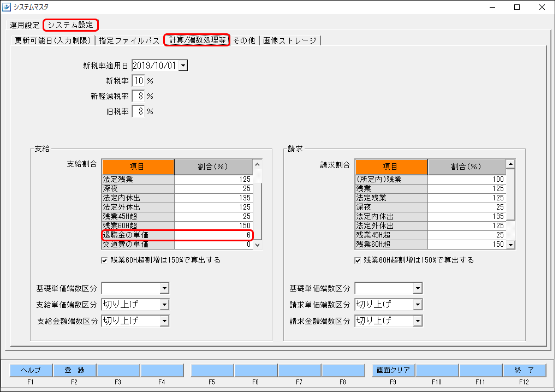
Task: Click the 割合(%) header in 支給割合 table
Action: pos(213,167)
